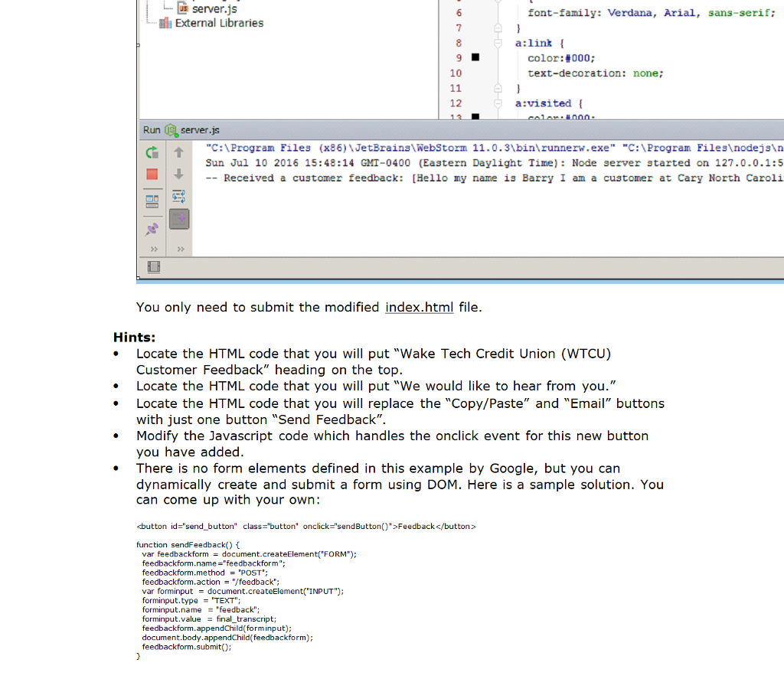The height and width of the screenshot is (679, 784).
Task: Jump to previous message with up arrow icon
Action: (178, 152)
